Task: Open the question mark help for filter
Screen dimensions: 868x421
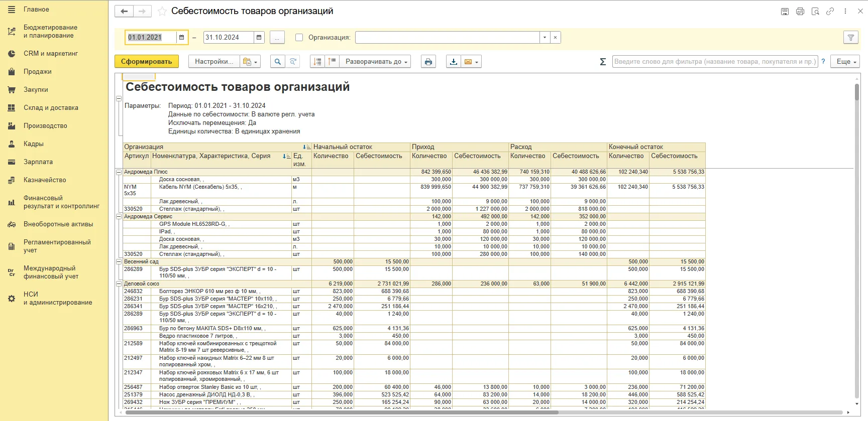Action: point(823,61)
